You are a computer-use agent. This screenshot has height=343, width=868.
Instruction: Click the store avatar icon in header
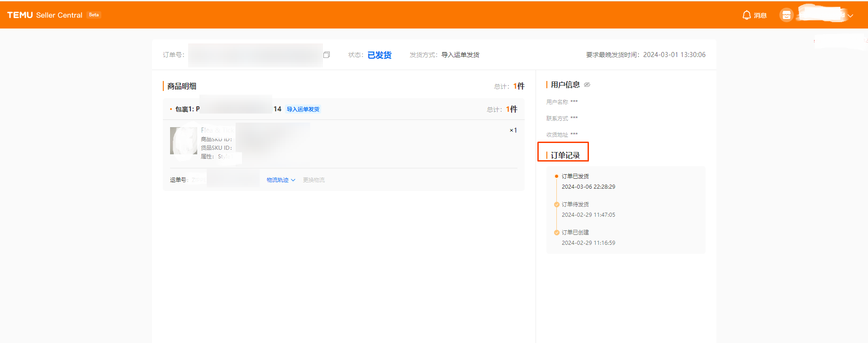(x=786, y=15)
